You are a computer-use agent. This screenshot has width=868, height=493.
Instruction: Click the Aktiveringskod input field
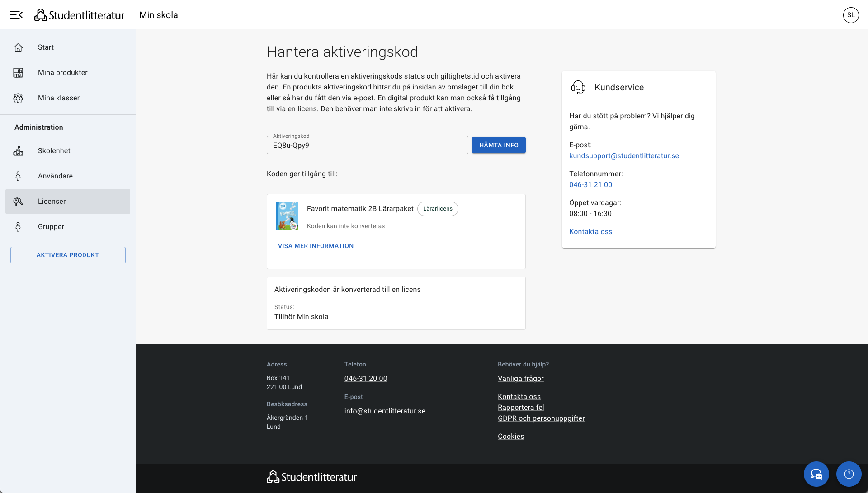pos(367,146)
